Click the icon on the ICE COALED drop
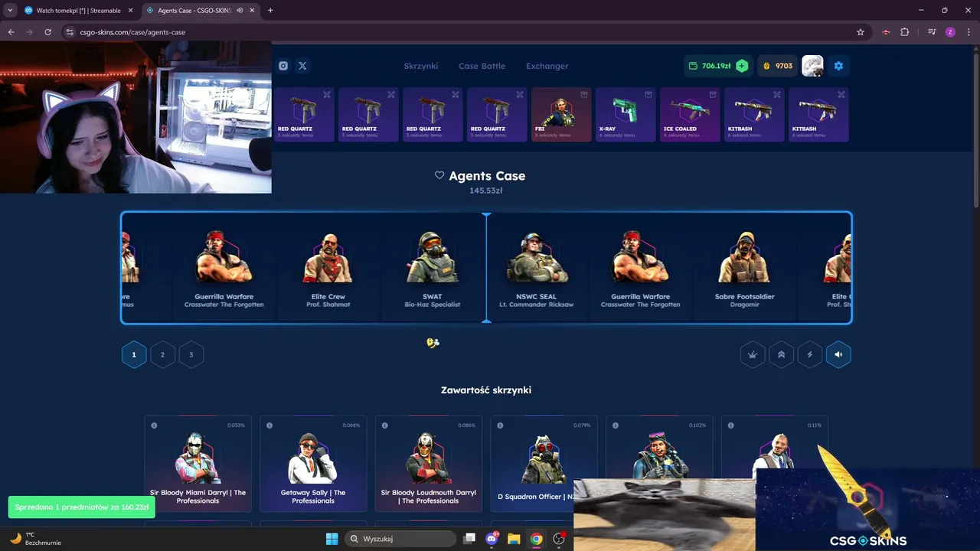The width and height of the screenshot is (980, 551). coord(713,95)
